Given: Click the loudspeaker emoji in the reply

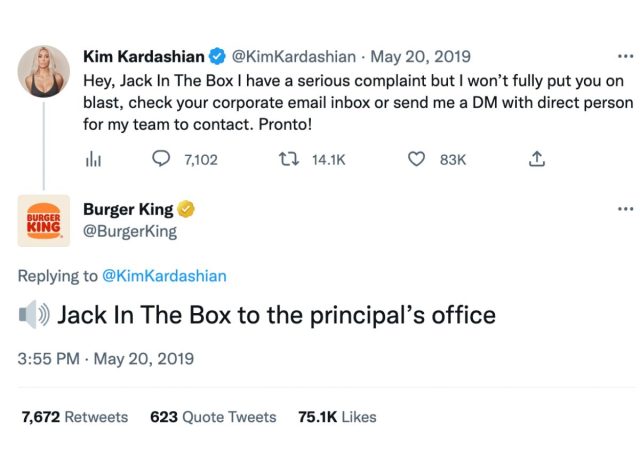Looking at the screenshot, I should click(34, 316).
